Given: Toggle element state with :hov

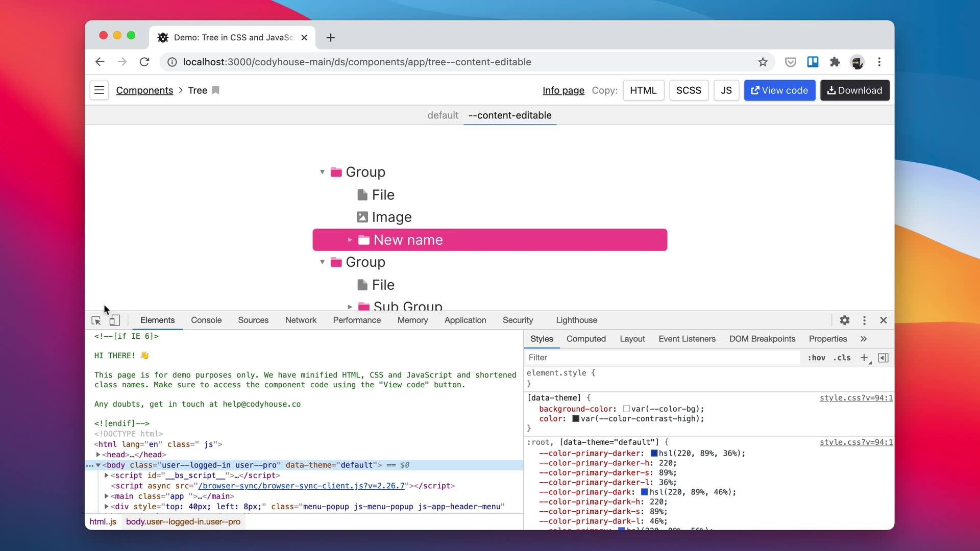Looking at the screenshot, I should pyautogui.click(x=816, y=358).
